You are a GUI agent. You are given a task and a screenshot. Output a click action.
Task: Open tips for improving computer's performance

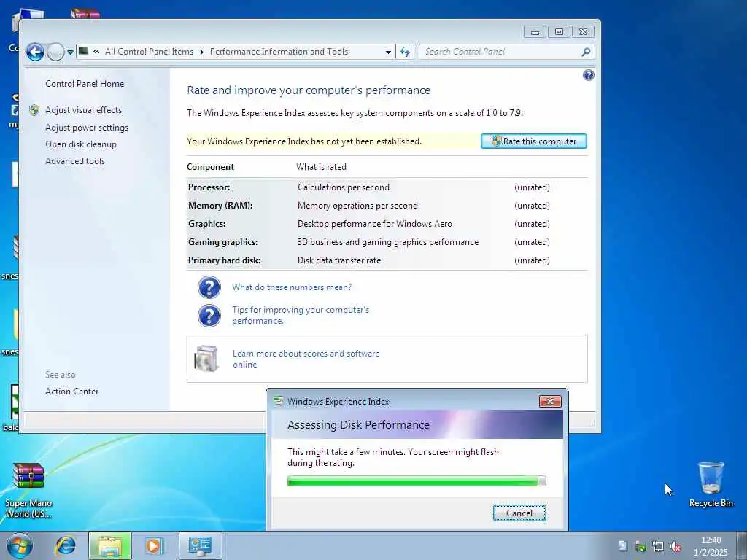click(301, 315)
